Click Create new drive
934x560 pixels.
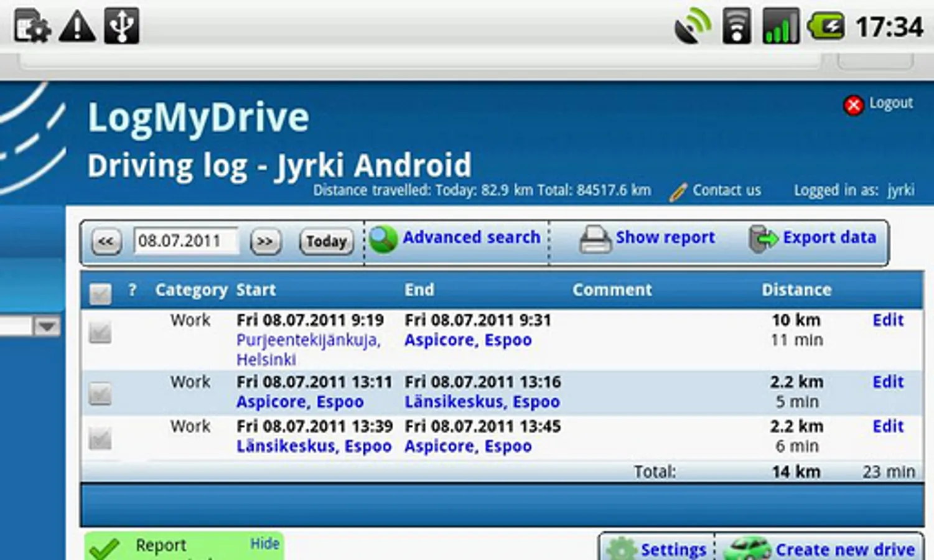[845, 549]
